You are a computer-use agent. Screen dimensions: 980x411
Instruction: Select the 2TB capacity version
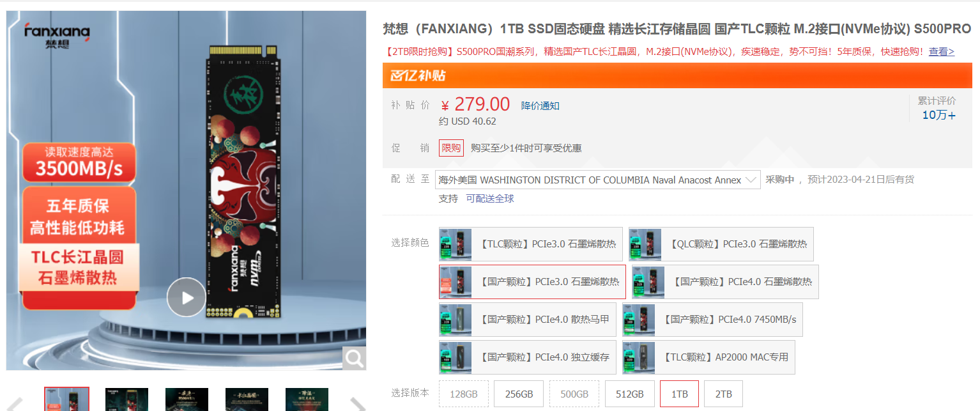click(x=723, y=394)
